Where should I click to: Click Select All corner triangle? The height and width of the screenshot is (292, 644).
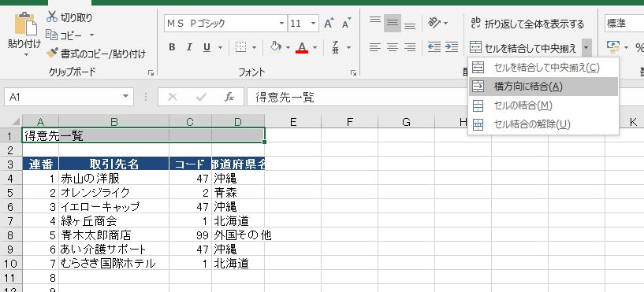tap(16, 121)
